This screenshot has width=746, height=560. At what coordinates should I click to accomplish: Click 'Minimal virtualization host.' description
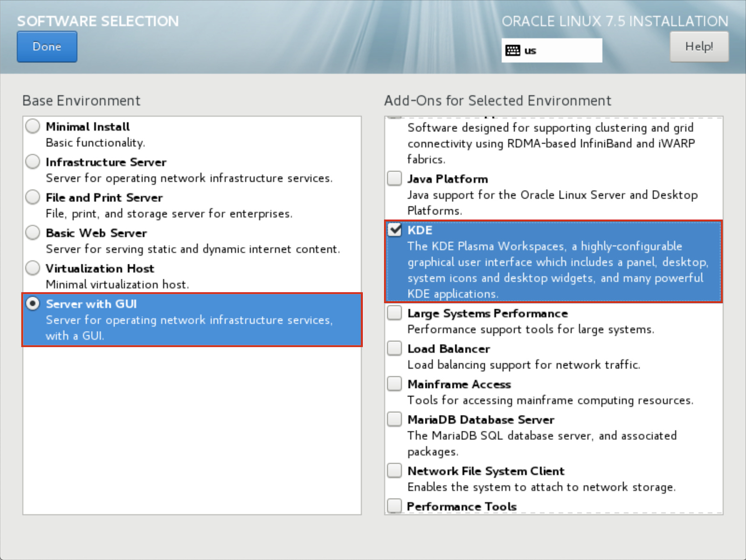coord(117,284)
